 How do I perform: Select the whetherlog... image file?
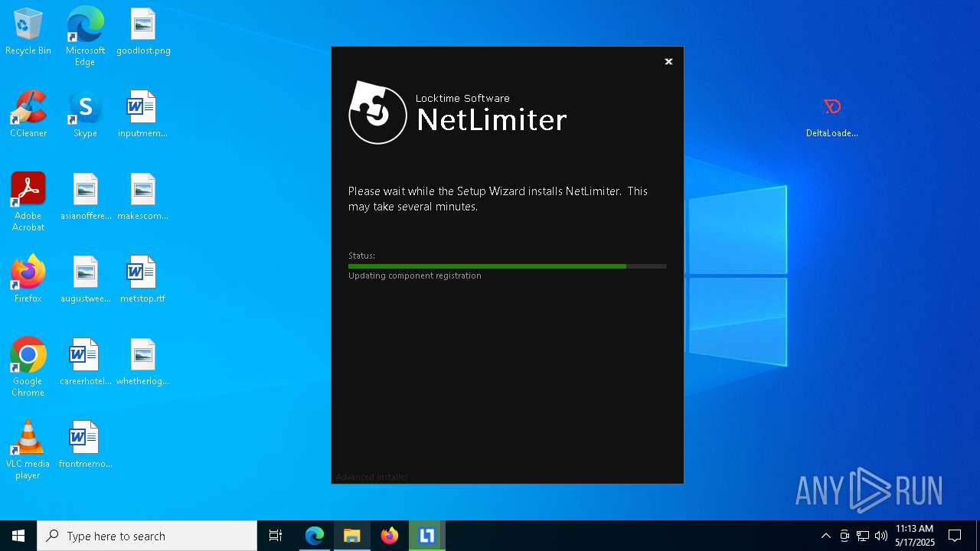click(143, 363)
